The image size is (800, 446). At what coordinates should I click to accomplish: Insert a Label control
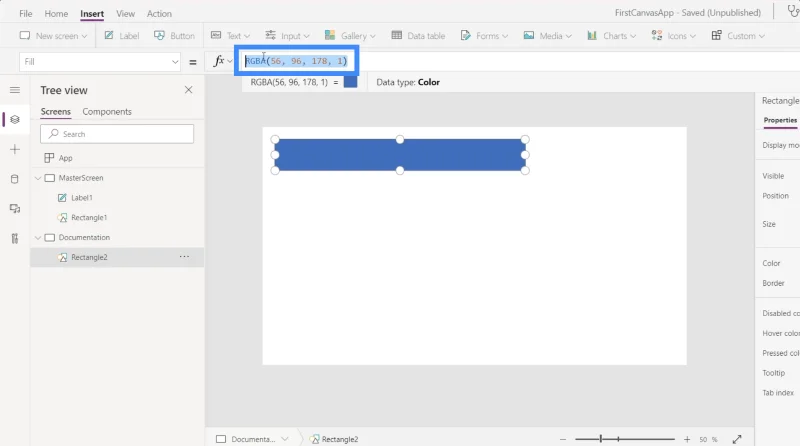point(121,36)
